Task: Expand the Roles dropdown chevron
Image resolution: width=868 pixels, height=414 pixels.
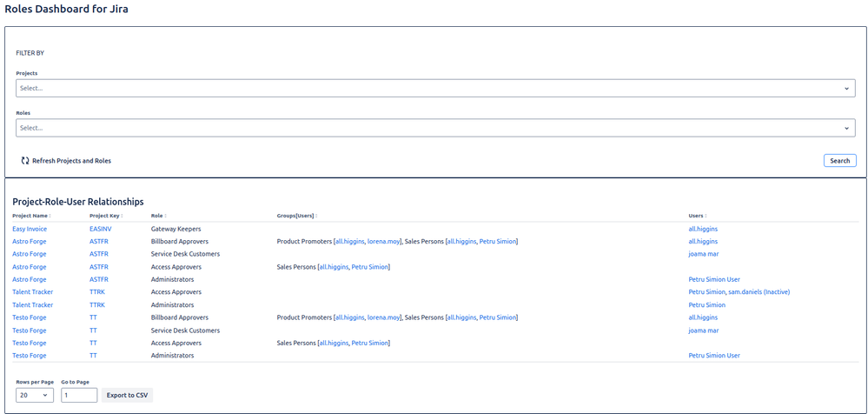Action: 846,129
